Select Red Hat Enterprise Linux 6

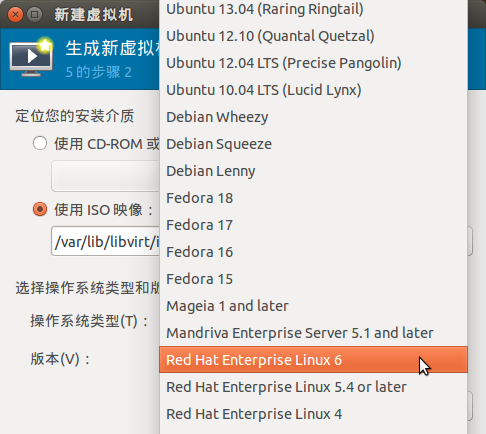pos(313,360)
